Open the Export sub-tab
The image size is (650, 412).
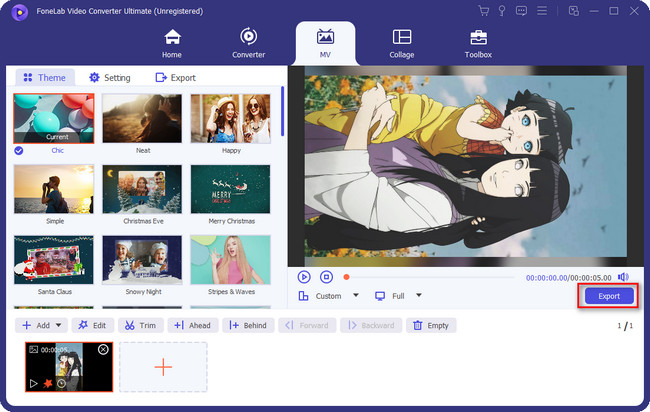(x=175, y=78)
